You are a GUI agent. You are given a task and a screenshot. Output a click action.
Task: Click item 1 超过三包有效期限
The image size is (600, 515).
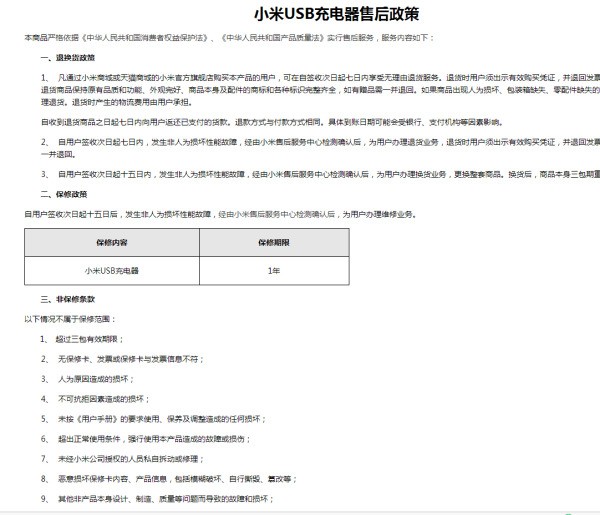click(82, 339)
